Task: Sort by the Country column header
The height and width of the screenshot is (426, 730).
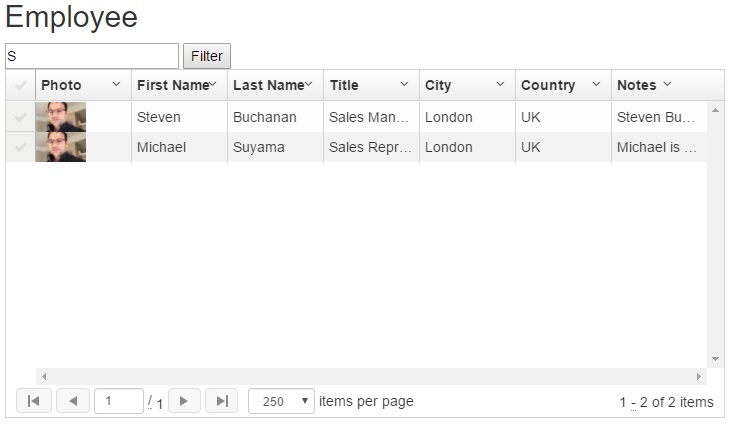Action: coord(548,85)
